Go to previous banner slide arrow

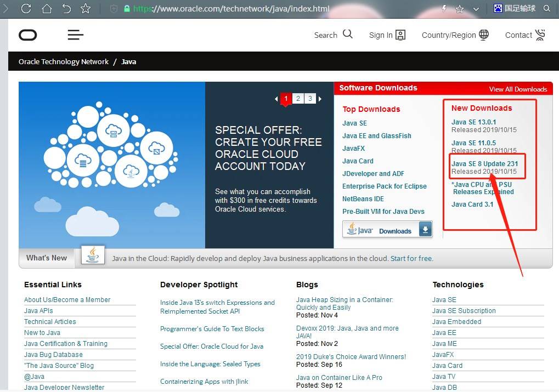[276, 99]
